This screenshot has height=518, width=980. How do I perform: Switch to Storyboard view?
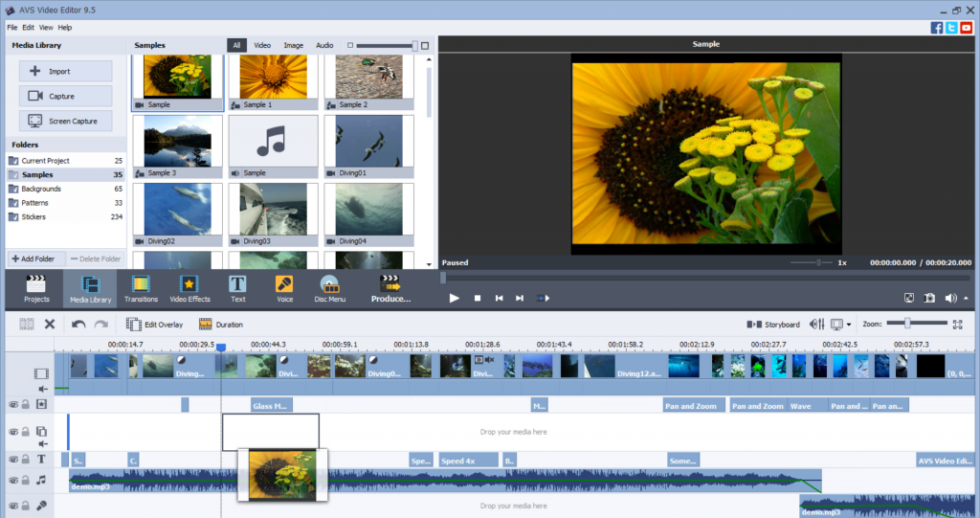pyautogui.click(x=774, y=325)
